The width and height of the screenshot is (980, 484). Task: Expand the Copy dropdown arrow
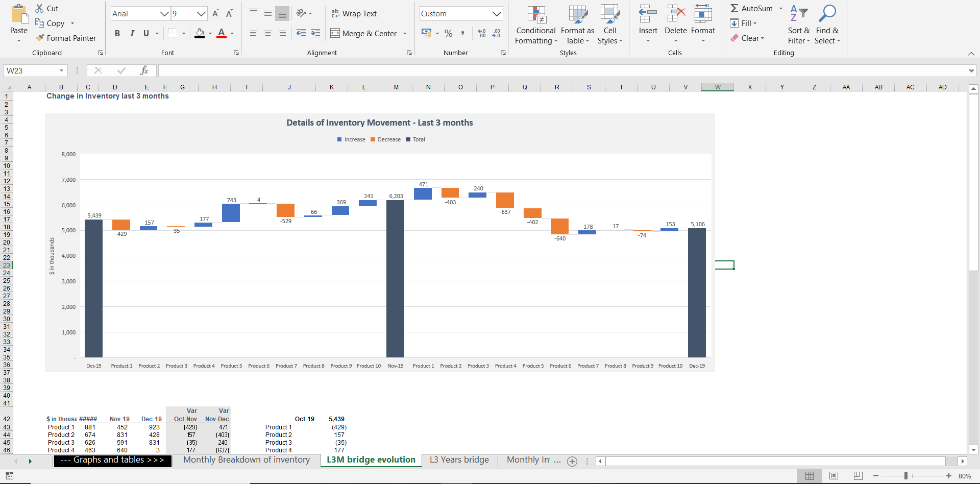click(72, 23)
